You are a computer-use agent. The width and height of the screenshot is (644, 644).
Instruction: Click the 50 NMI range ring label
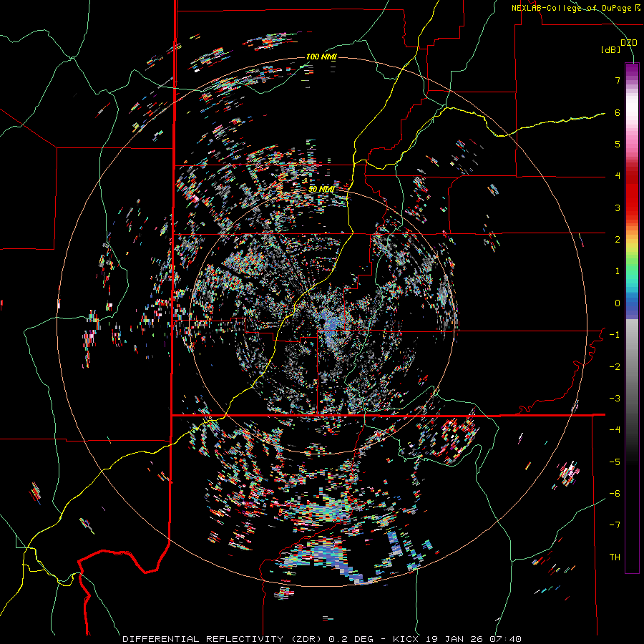(321, 190)
